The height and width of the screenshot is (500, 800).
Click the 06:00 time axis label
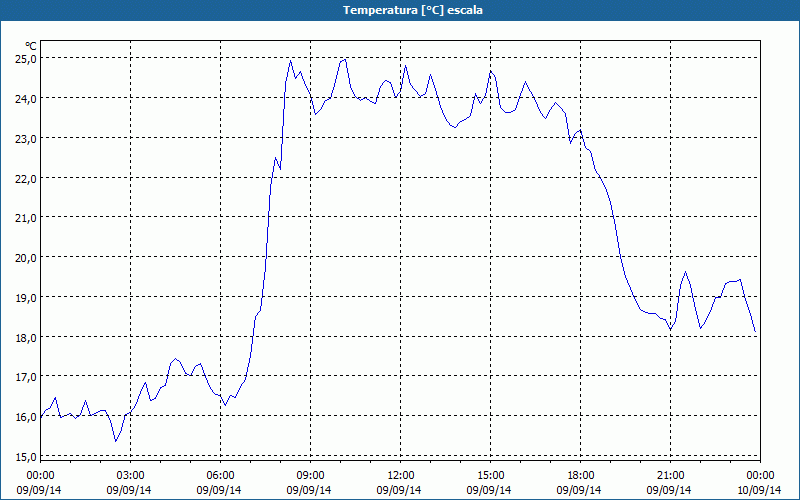221,476
